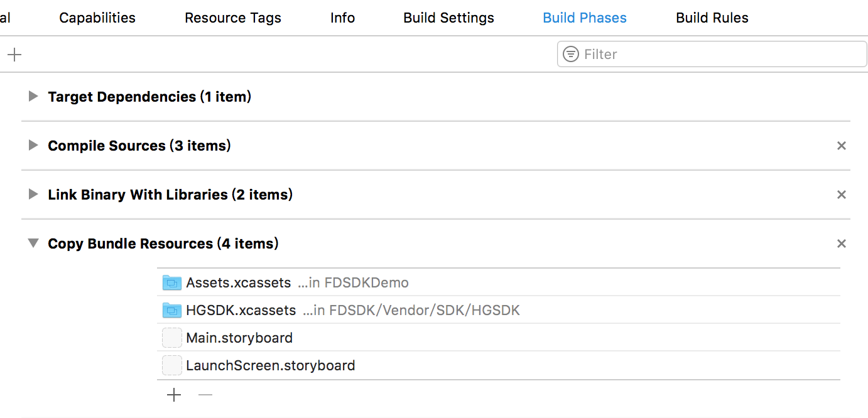Delete Link Binary With Libraries phase X
This screenshot has width=868, height=418.
[842, 195]
